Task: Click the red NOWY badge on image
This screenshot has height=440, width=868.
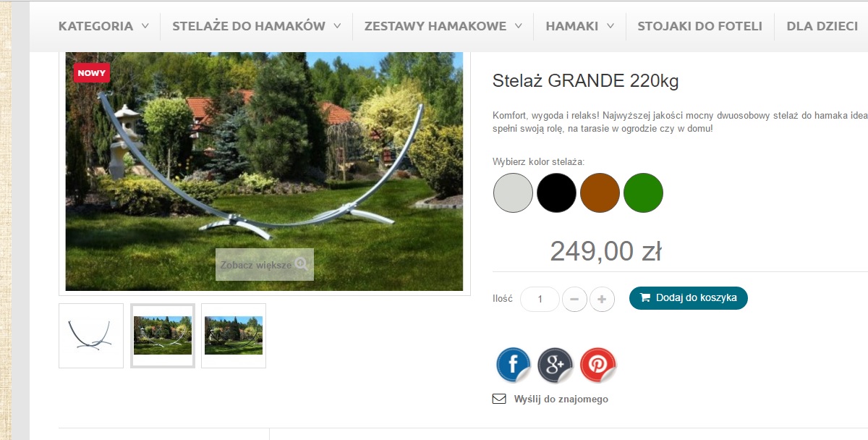Action: [x=91, y=72]
